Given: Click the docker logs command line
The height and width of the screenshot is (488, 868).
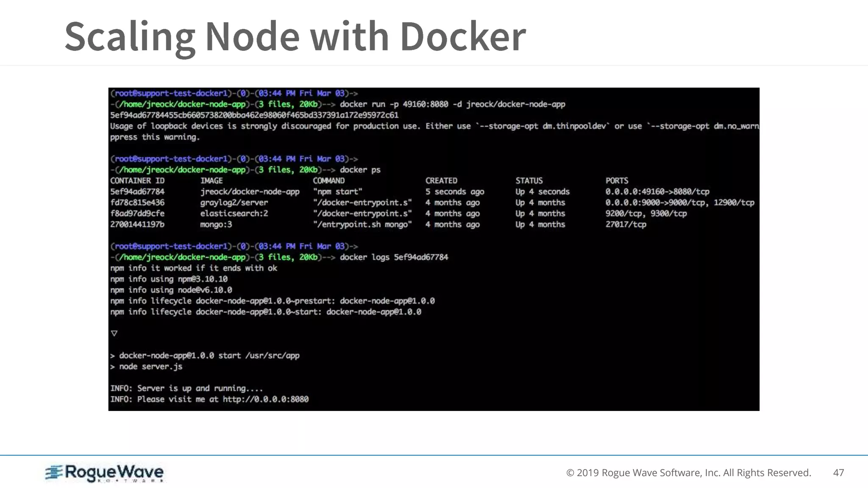Looking at the screenshot, I should pyautogui.click(x=394, y=257).
